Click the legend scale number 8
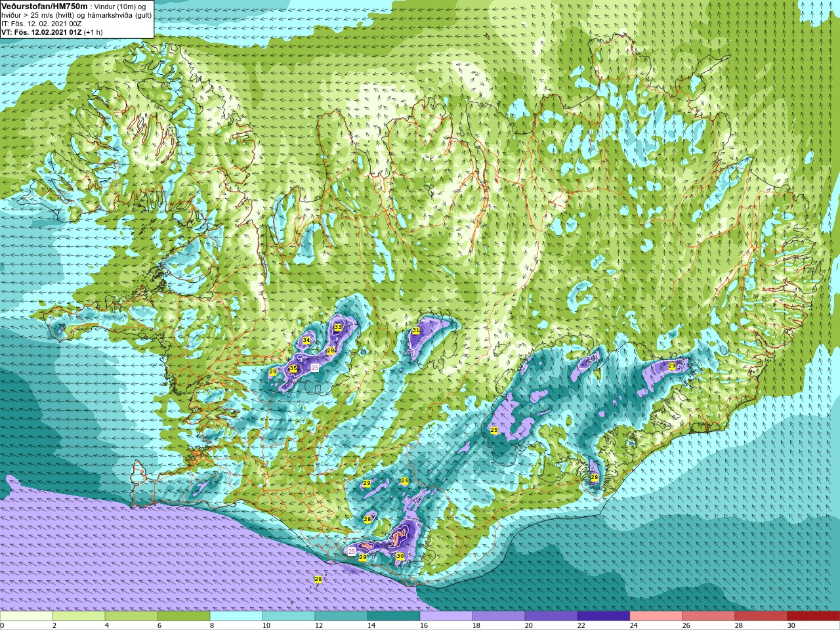The width and height of the screenshot is (840, 630). click(213, 625)
